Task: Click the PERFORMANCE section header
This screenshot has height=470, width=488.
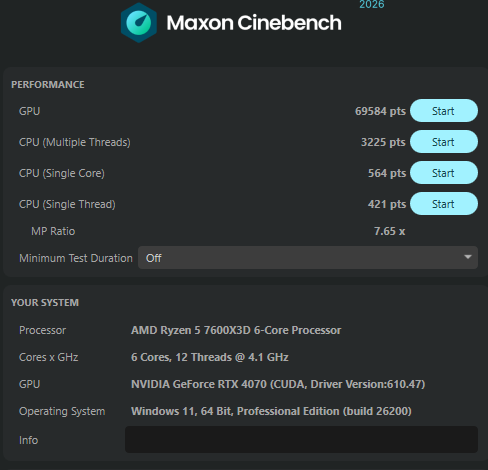Action: click(x=48, y=85)
